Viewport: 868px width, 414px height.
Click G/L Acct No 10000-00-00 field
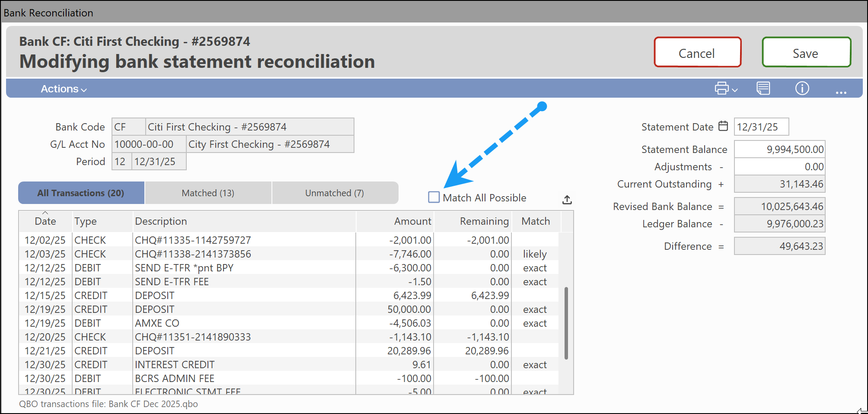[x=149, y=144]
